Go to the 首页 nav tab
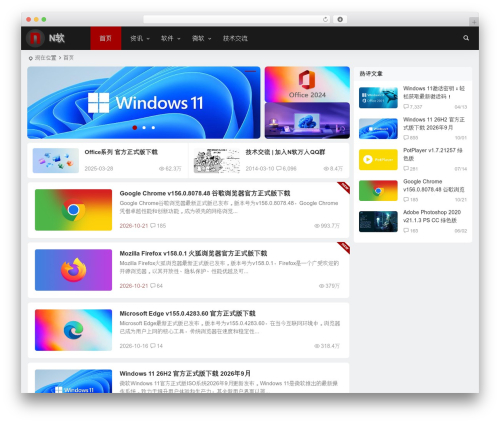 106,38
